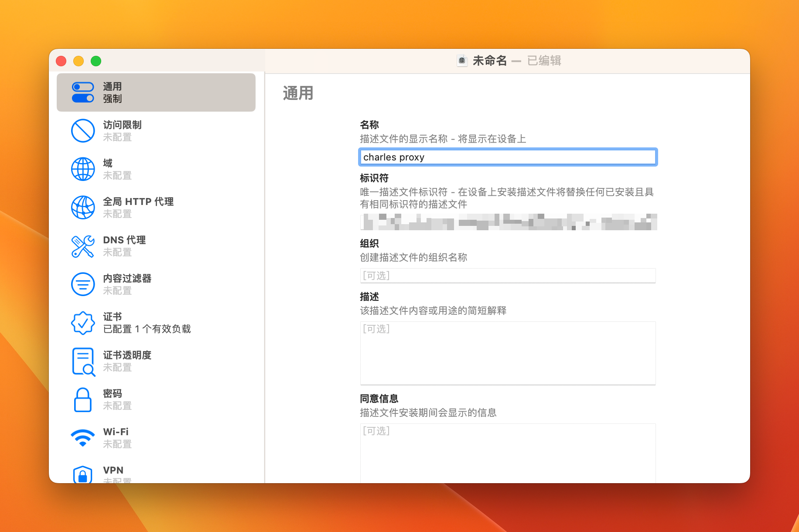
Task: Click the charles proxy name field
Action: coord(508,157)
